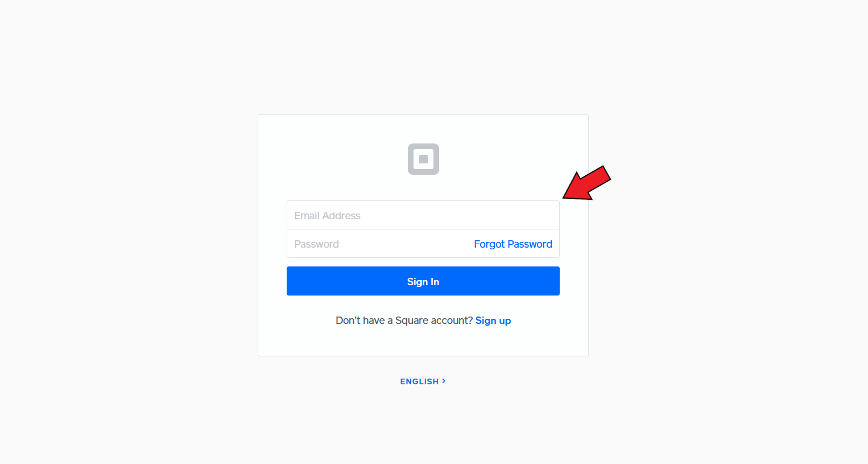The width and height of the screenshot is (868, 464).
Task: Focus the Password field
Action: point(378,244)
